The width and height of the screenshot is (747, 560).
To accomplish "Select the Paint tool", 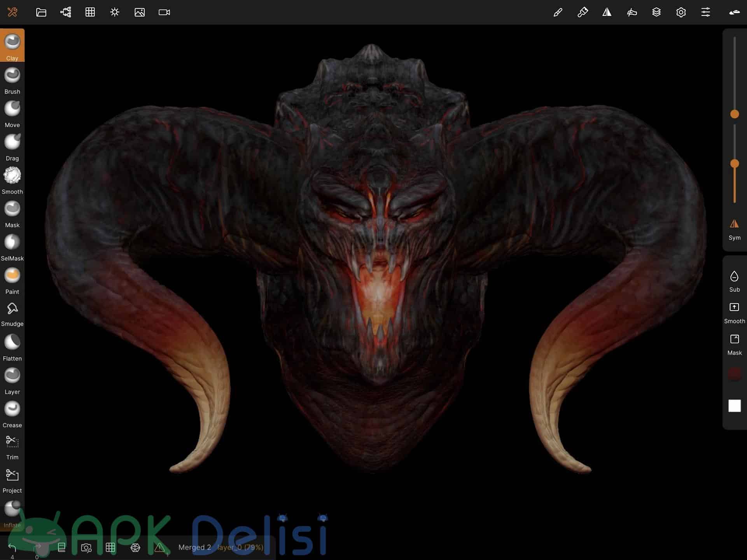I will tap(12, 281).
